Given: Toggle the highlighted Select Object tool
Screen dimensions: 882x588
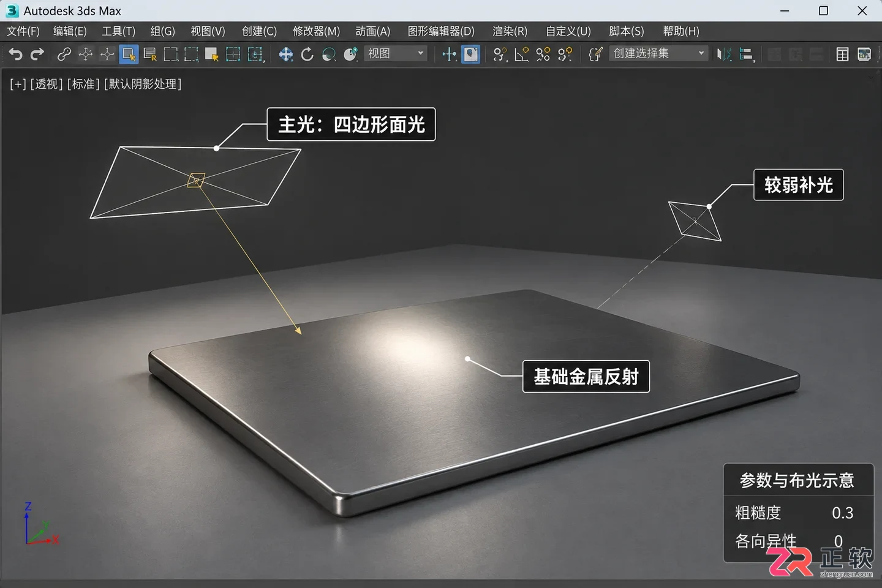Looking at the screenshot, I should point(129,55).
